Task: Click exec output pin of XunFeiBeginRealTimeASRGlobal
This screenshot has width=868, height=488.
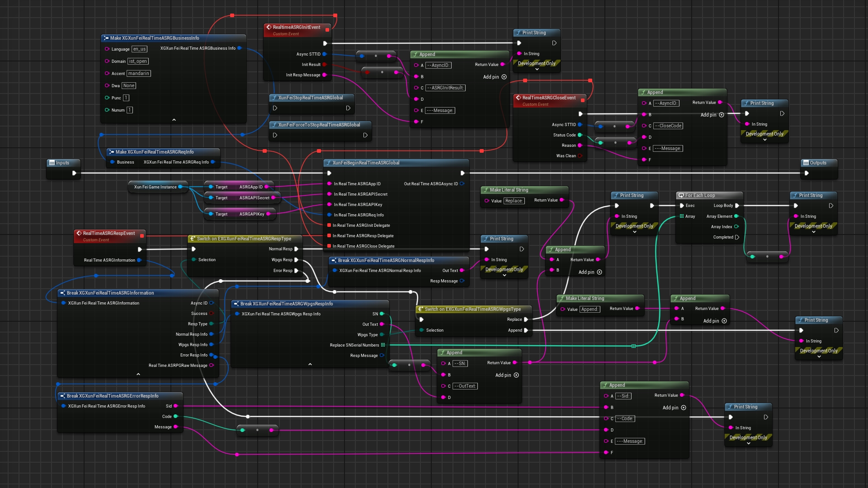Action: (462, 173)
